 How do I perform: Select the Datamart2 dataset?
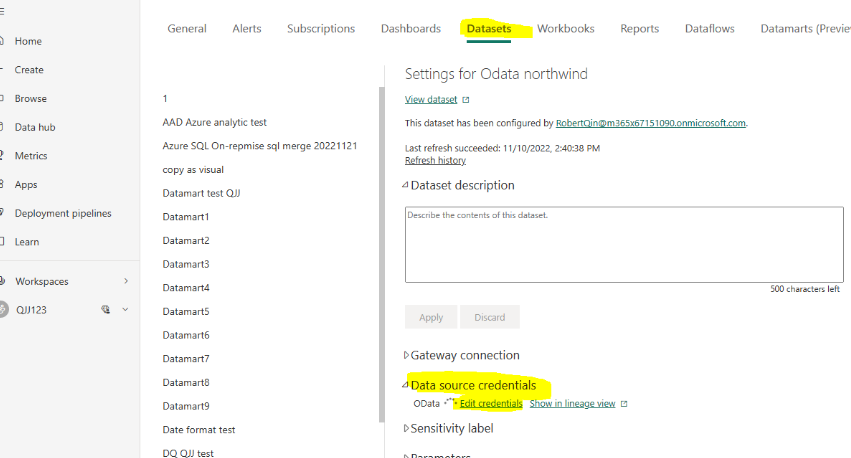click(x=186, y=240)
